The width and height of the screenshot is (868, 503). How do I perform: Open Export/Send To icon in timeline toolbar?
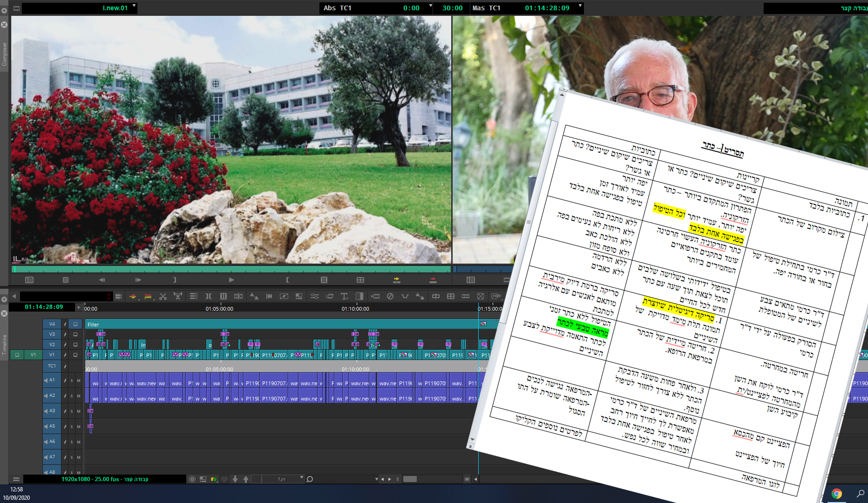[x=496, y=296]
